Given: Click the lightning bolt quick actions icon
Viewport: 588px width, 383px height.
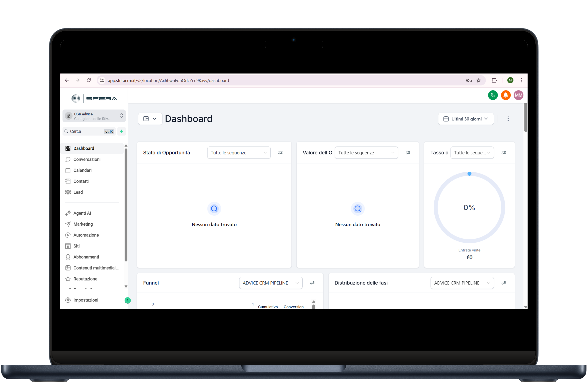Looking at the screenshot, I should point(122,131).
